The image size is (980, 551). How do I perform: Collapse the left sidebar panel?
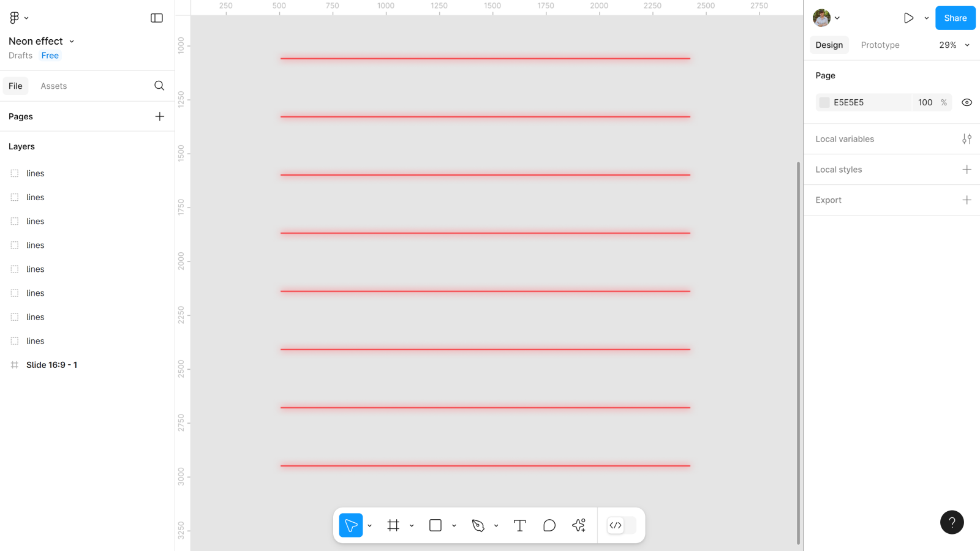click(x=157, y=18)
